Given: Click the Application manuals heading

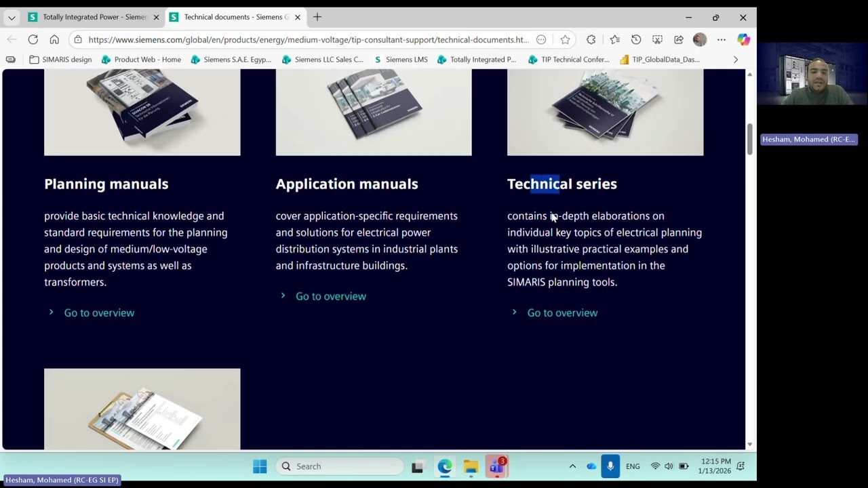Looking at the screenshot, I should (x=347, y=184).
